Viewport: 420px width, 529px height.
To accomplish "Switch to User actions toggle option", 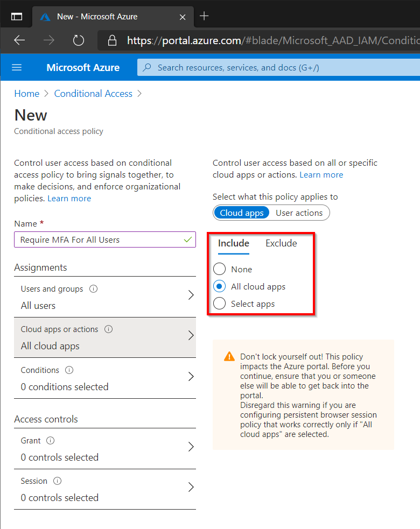I will pos(299,213).
